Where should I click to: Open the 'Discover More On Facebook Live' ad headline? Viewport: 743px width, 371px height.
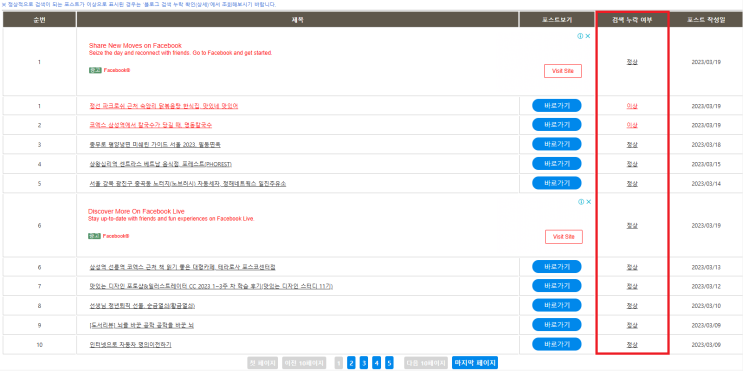(x=136, y=211)
